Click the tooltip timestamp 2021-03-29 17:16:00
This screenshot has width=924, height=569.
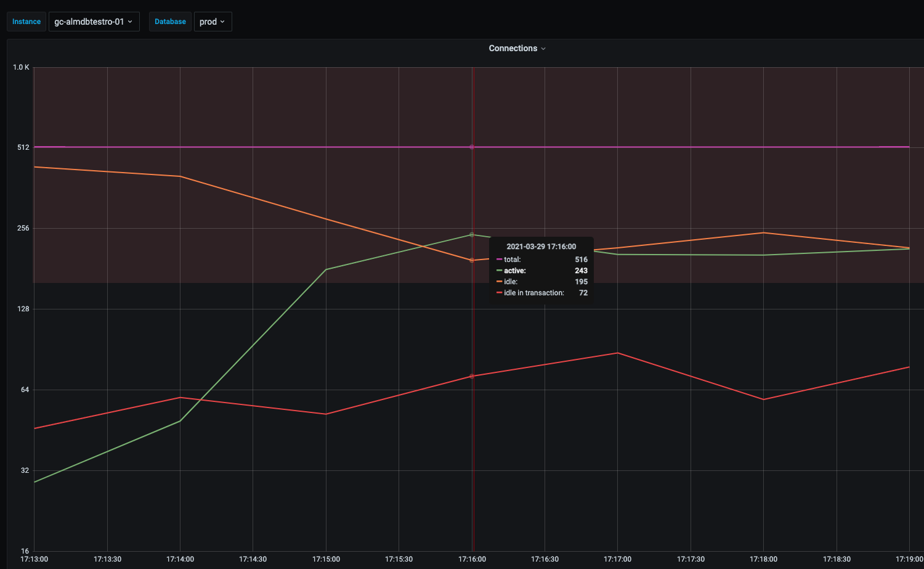pyautogui.click(x=541, y=247)
